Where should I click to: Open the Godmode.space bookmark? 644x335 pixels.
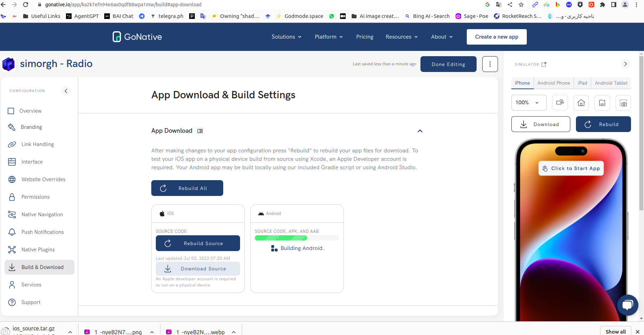pyautogui.click(x=300, y=16)
